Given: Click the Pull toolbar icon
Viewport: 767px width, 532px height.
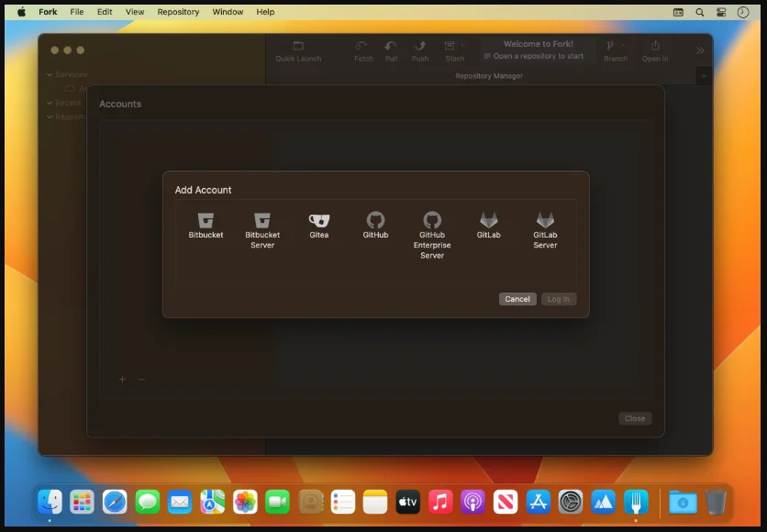Looking at the screenshot, I should coord(391,51).
